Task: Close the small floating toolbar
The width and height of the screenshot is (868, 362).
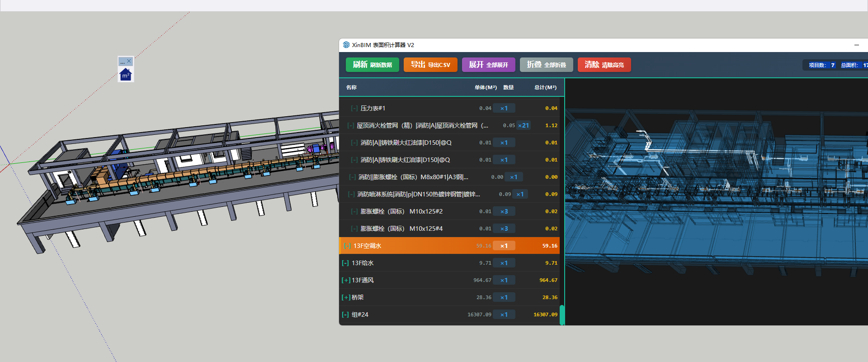Action: tap(129, 61)
